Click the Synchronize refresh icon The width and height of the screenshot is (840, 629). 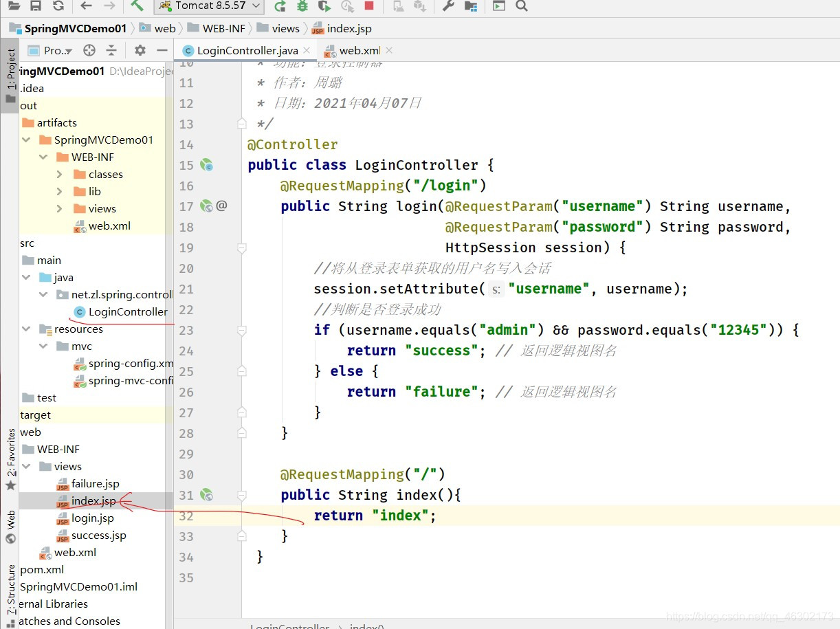tap(58, 6)
